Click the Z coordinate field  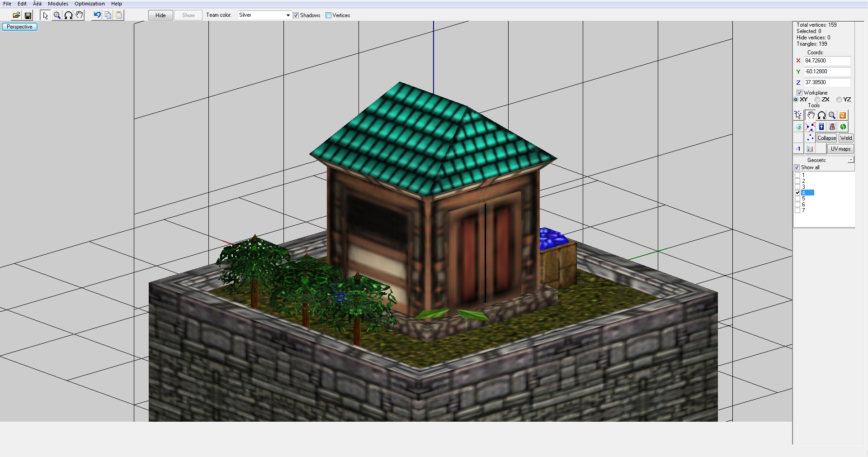(827, 82)
